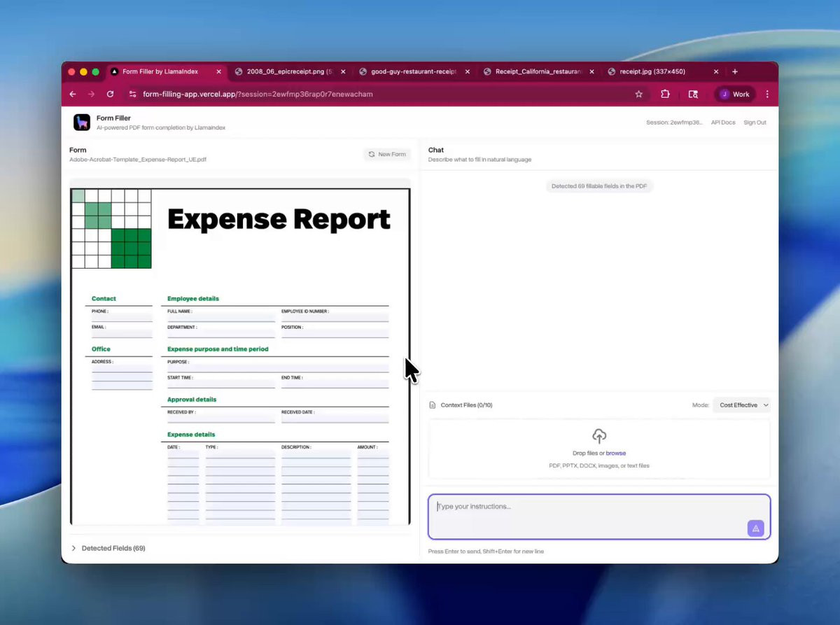Open the extensions puzzle icon

(x=665, y=94)
